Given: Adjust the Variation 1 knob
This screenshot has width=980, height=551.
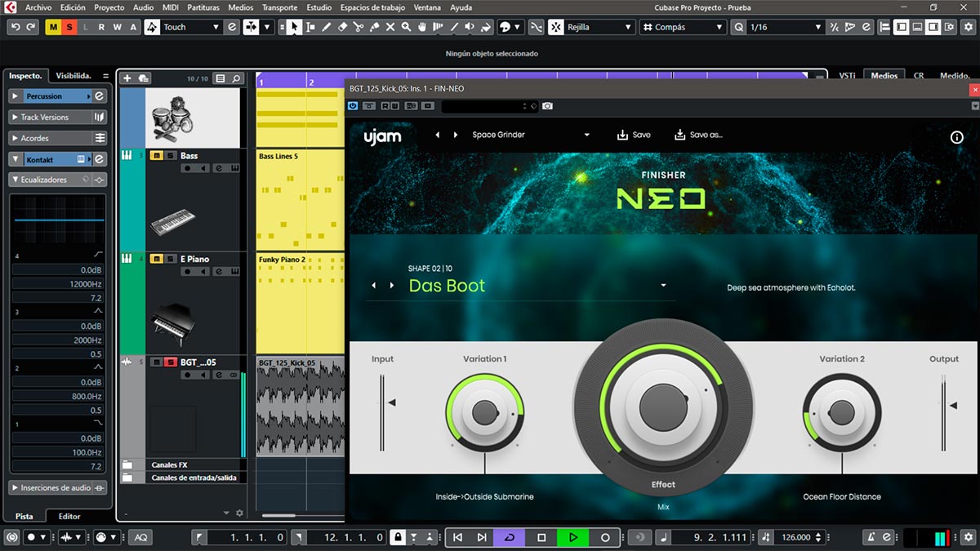Looking at the screenshot, I should (x=485, y=413).
